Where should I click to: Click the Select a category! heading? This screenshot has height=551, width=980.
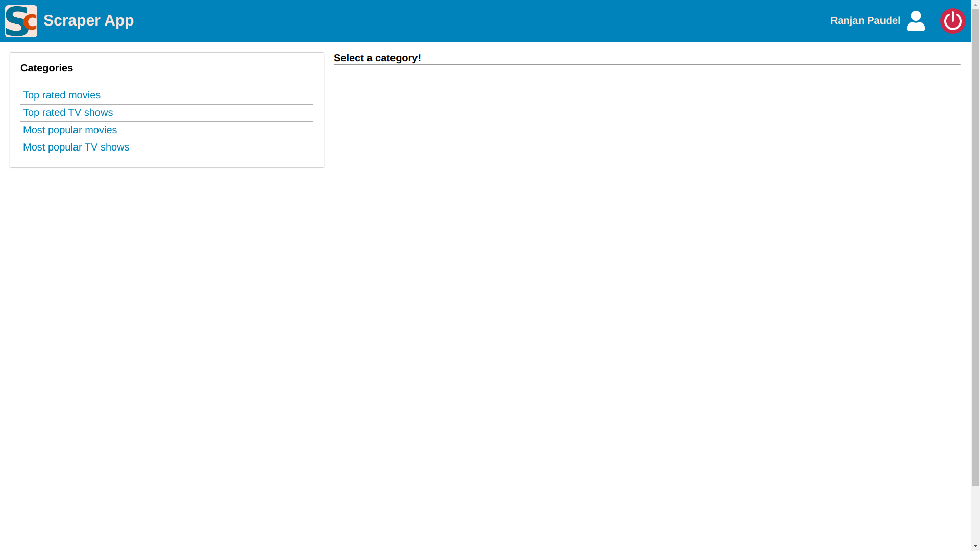click(x=377, y=58)
